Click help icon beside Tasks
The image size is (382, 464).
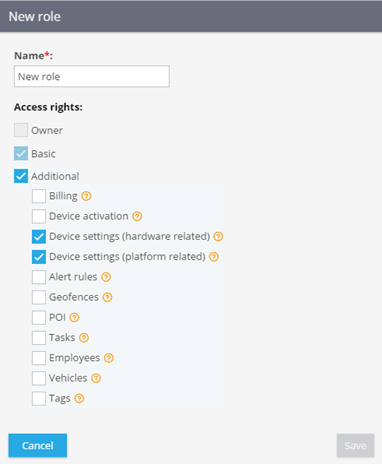(x=84, y=338)
